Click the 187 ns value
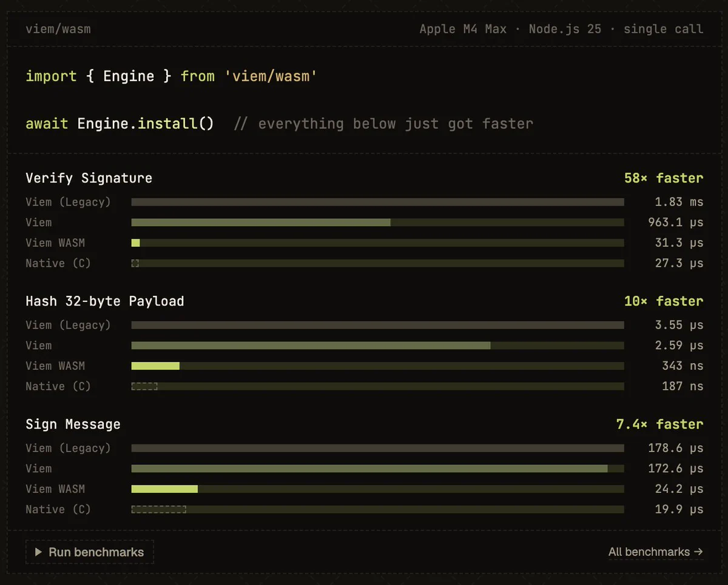 tap(682, 386)
